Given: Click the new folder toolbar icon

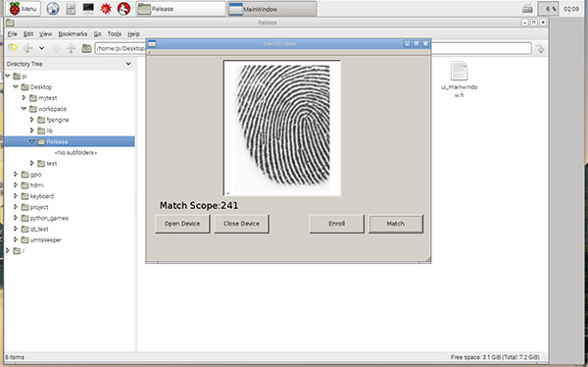Looking at the screenshot, I should click(13, 48).
